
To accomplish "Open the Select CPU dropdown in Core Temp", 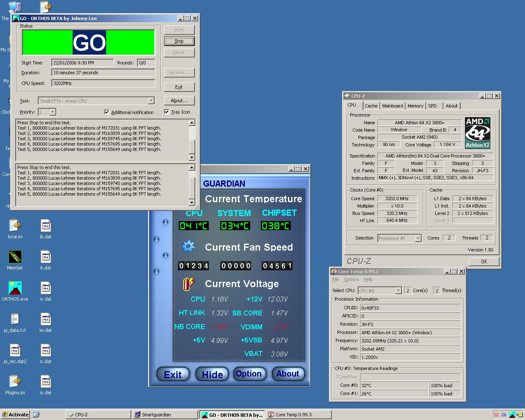I will tap(398, 291).
